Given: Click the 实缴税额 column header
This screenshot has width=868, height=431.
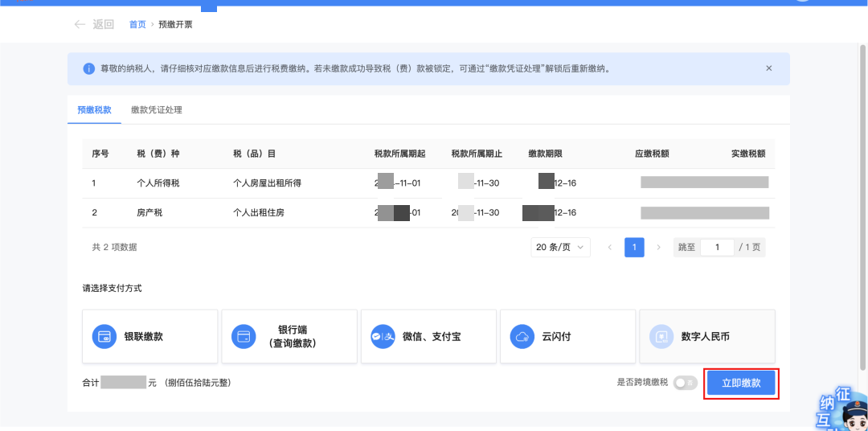Looking at the screenshot, I should [x=748, y=154].
